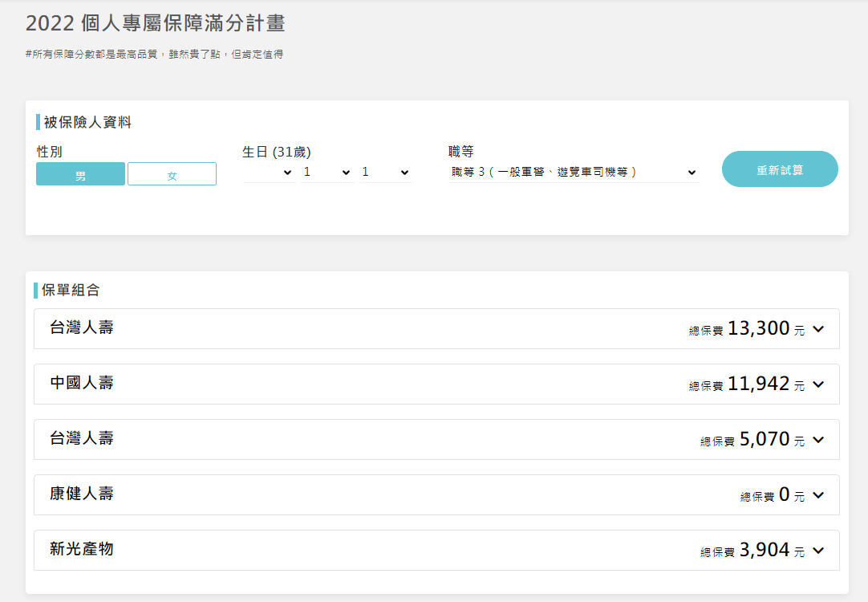Open the birth month dropdown
The height and width of the screenshot is (602, 868).
click(327, 173)
